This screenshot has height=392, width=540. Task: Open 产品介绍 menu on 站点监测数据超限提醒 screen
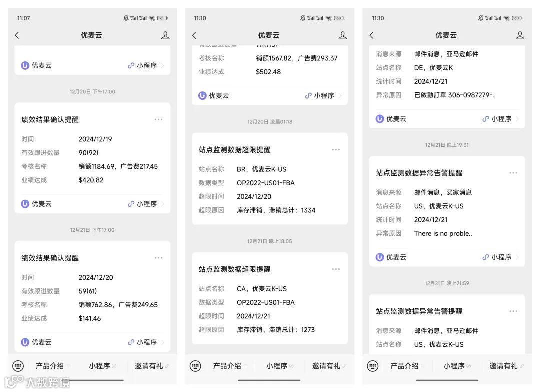pos(230,366)
